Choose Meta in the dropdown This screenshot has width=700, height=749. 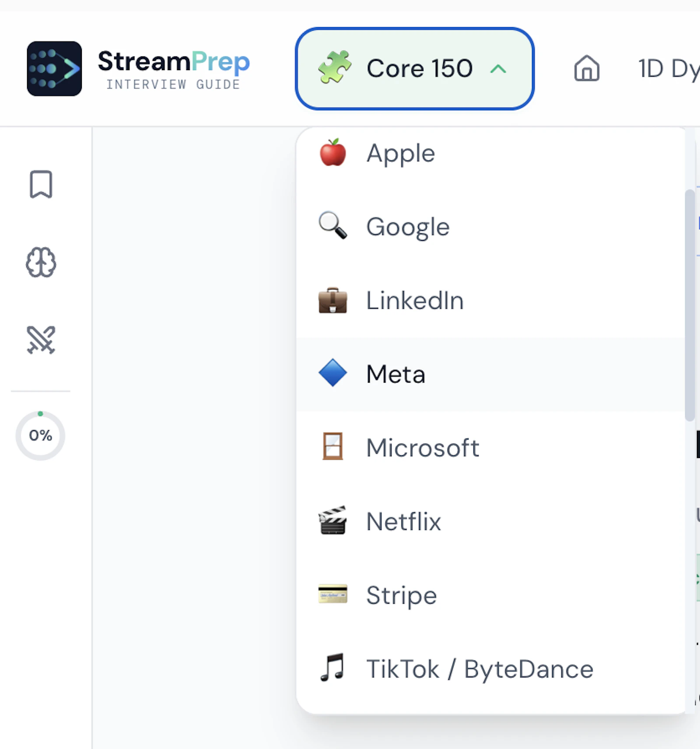pyautogui.click(x=490, y=374)
